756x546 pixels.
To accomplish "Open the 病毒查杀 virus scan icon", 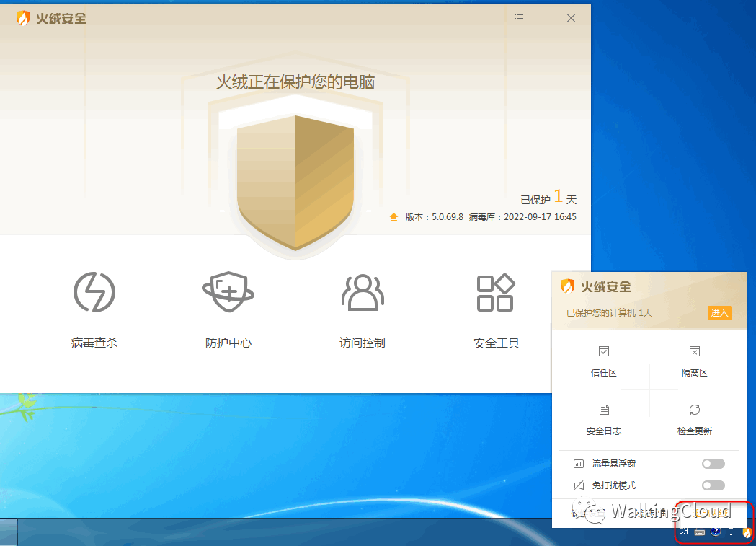I will tap(94, 292).
